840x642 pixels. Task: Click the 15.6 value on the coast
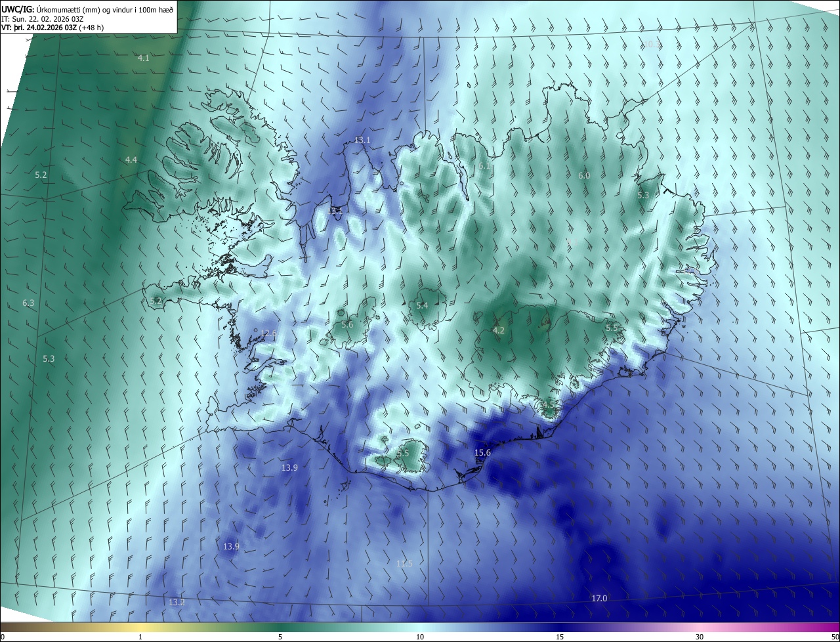pyautogui.click(x=482, y=453)
